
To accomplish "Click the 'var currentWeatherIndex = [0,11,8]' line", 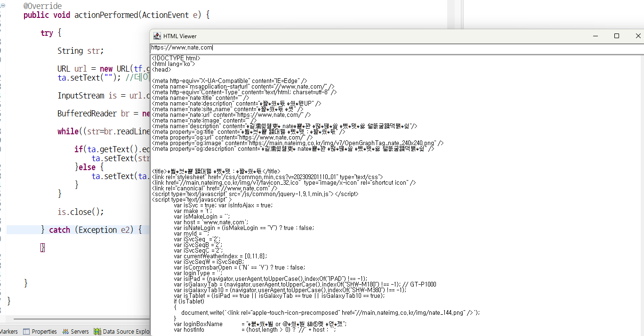I will tap(221, 256).
